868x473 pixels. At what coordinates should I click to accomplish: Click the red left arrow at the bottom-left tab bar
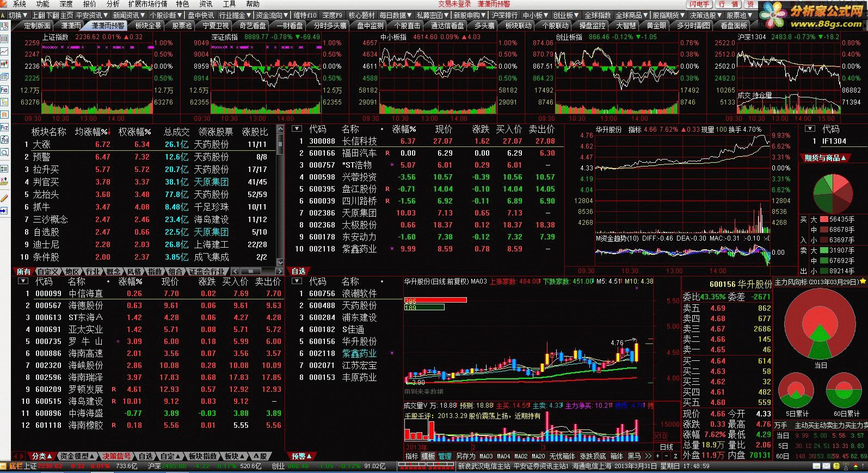coord(15,456)
